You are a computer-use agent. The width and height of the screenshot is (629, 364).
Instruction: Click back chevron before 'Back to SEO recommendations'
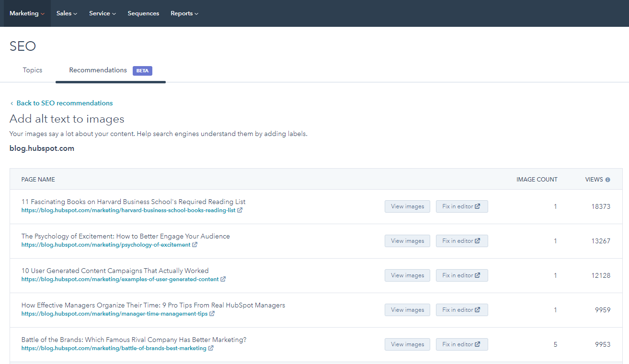pos(12,103)
